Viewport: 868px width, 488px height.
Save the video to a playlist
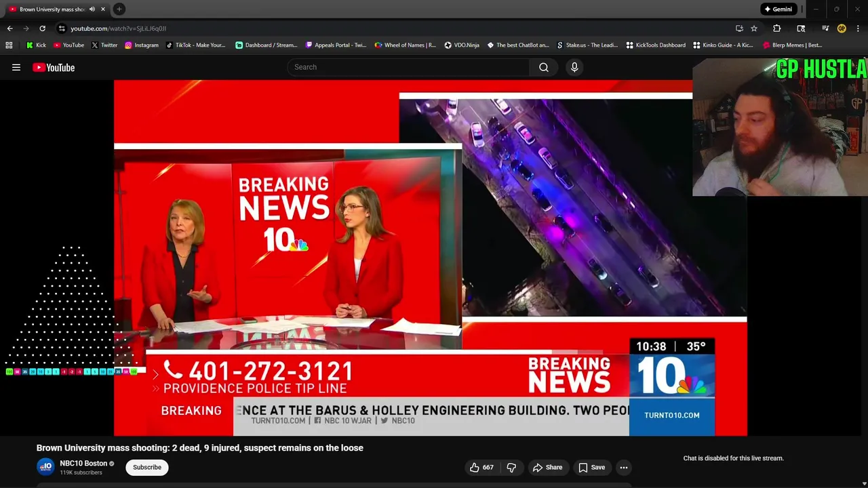coord(591,467)
